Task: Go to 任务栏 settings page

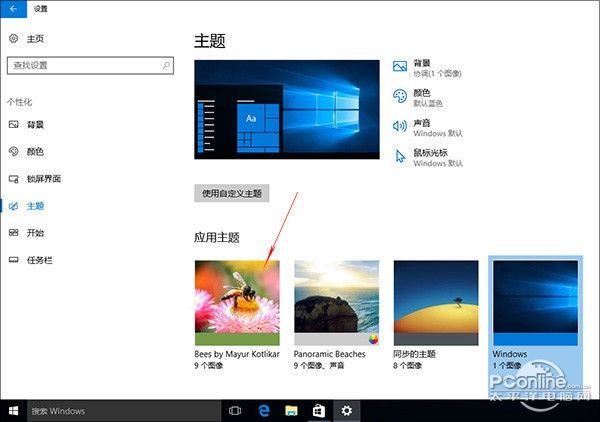Action: [x=39, y=260]
